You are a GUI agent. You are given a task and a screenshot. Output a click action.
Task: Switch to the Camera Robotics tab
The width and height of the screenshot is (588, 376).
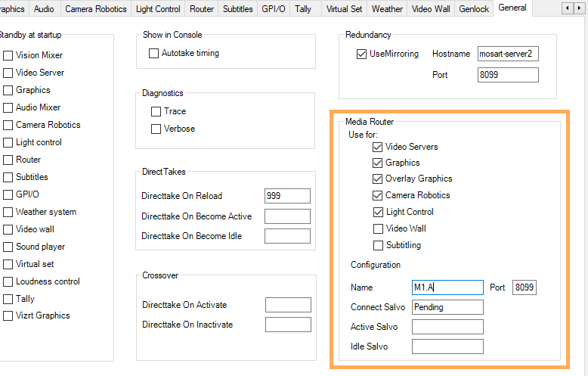point(95,9)
